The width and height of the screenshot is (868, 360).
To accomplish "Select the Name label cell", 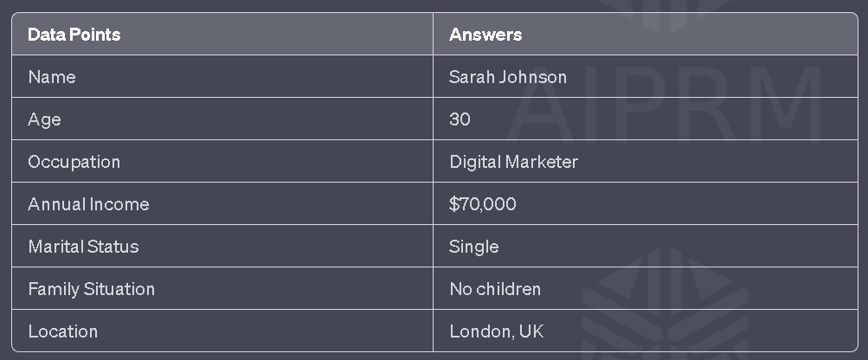I will (x=52, y=77).
